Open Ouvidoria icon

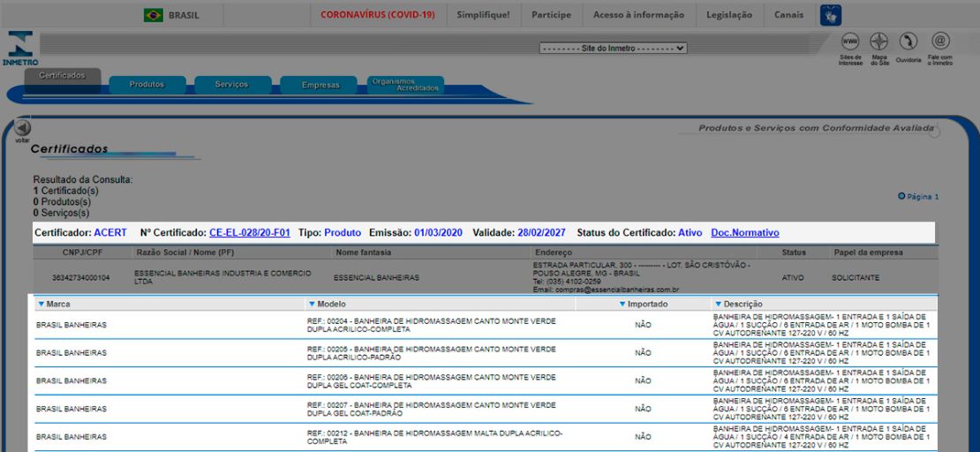(x=908, y=41)
